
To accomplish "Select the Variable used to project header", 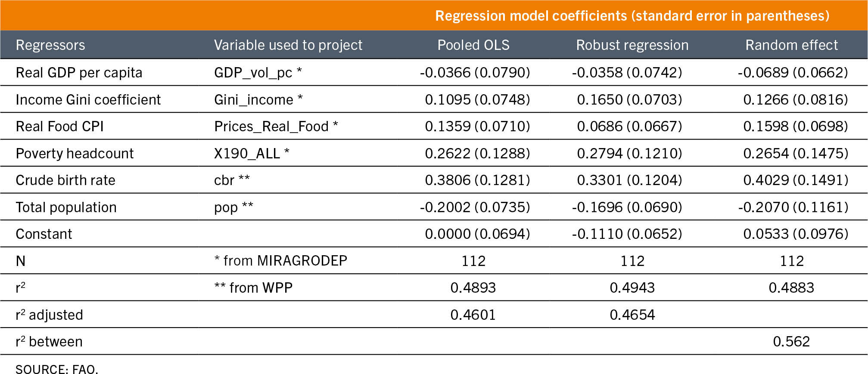I will tap(288, 45).
